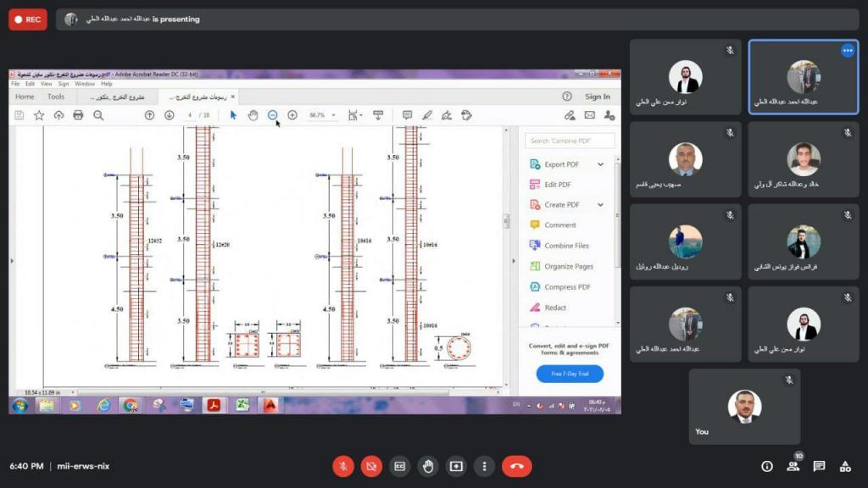Click the Search 'Combine PDF' field
Image resolution: width=868 pixels, height=488 pixels.
point(569,141)
